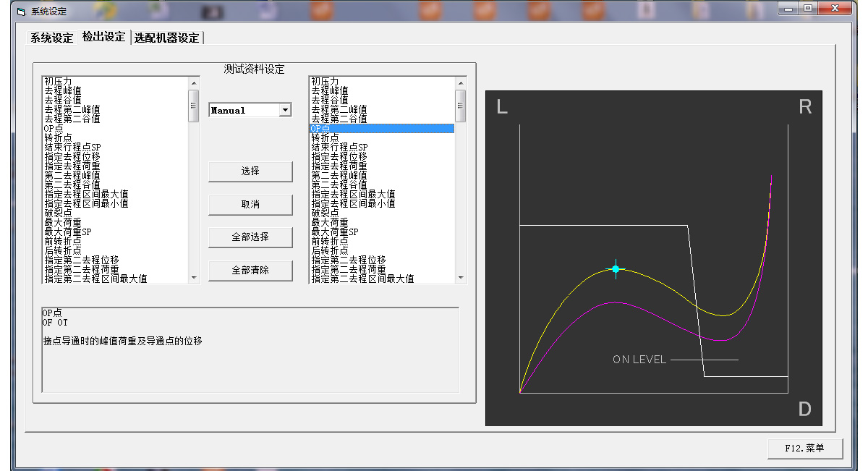Screen dimensions: 868x471
Task: Select 结束行程点SP in the right list
Action: (x=382, y=147)
